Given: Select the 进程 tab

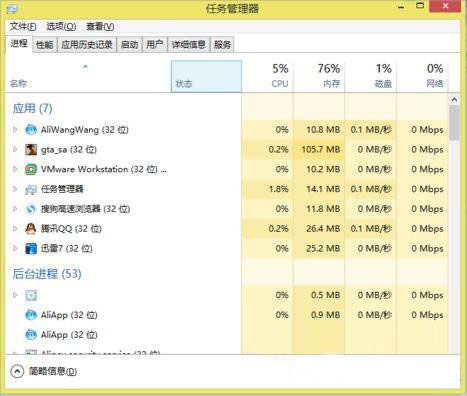Looking at the screenshot, I should [x=19, y=43].
